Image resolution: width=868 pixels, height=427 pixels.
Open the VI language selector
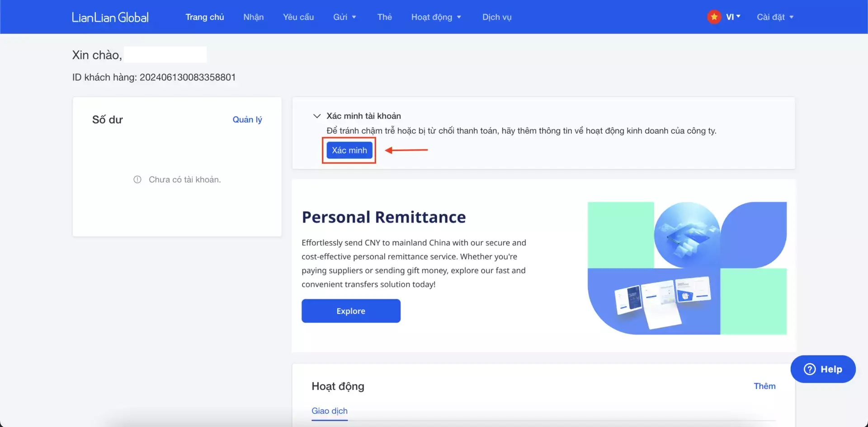pyautogui.click(x=733, y=17)
